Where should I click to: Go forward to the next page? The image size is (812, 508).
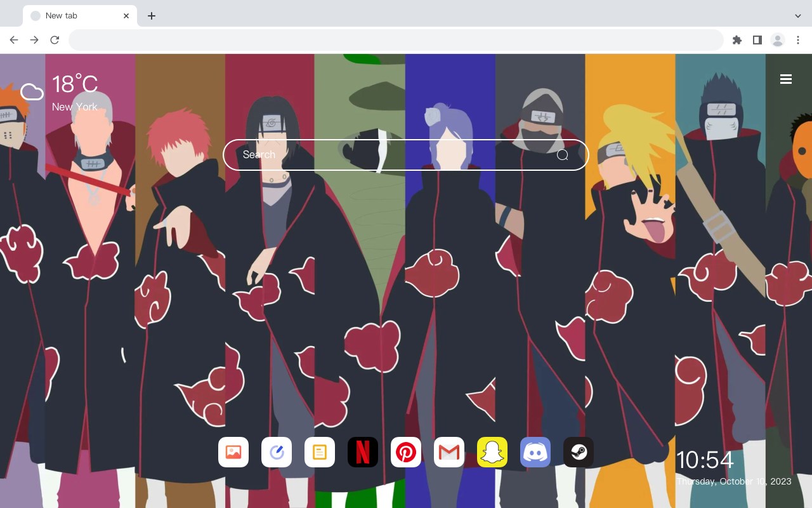click(34, 40)
